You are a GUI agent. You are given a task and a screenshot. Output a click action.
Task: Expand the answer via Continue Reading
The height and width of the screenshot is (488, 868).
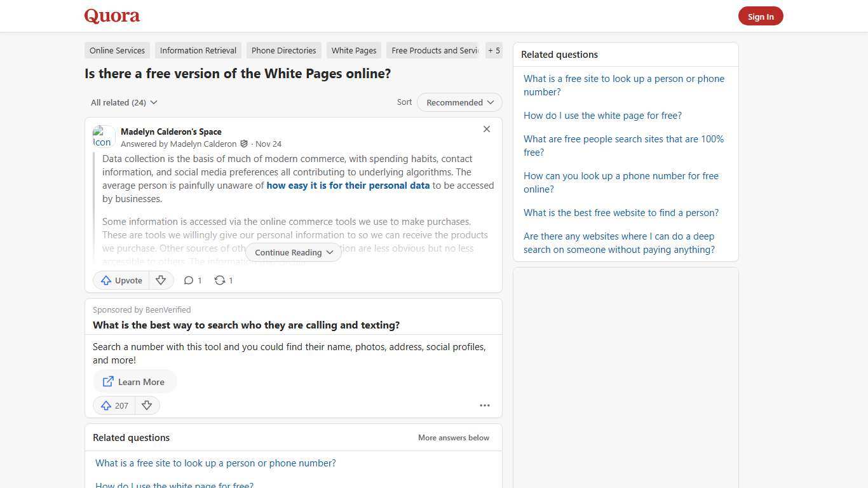293,252
